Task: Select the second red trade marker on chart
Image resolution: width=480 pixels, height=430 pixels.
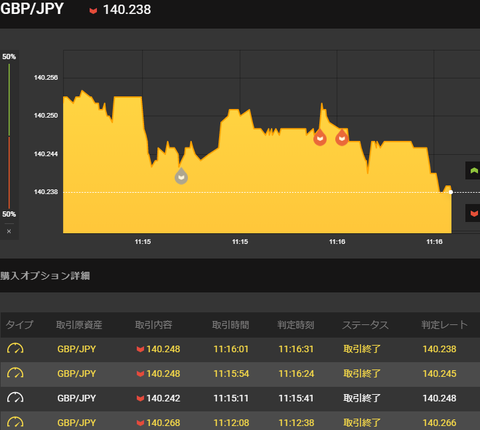Action: [x=342, y=137]
